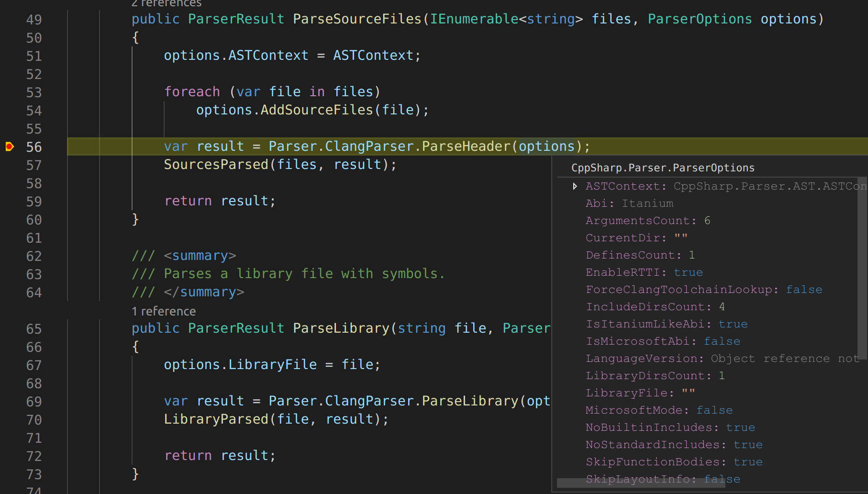Click line number 59 in the gutter
The image size is (868, 494).
pos(34,202)
